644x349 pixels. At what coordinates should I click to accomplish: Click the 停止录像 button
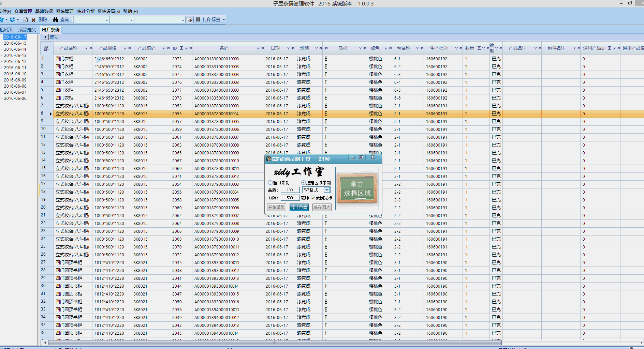[x=299, y=207]
